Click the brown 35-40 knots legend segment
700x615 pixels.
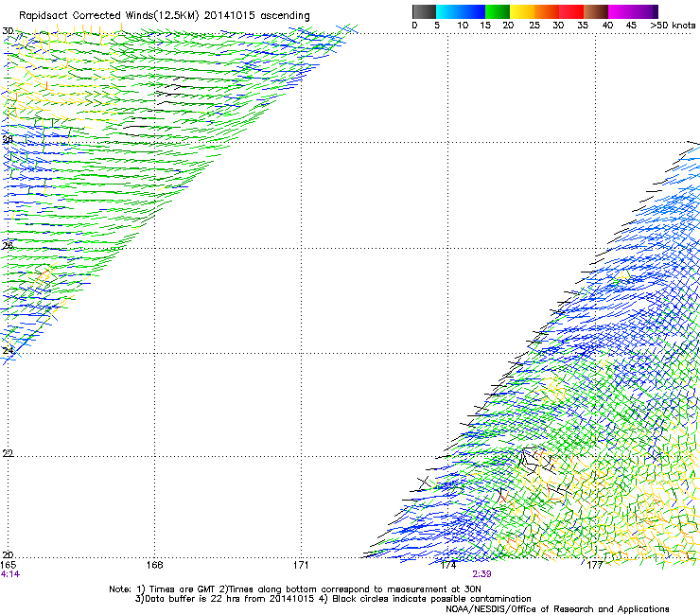pos(596,11)
